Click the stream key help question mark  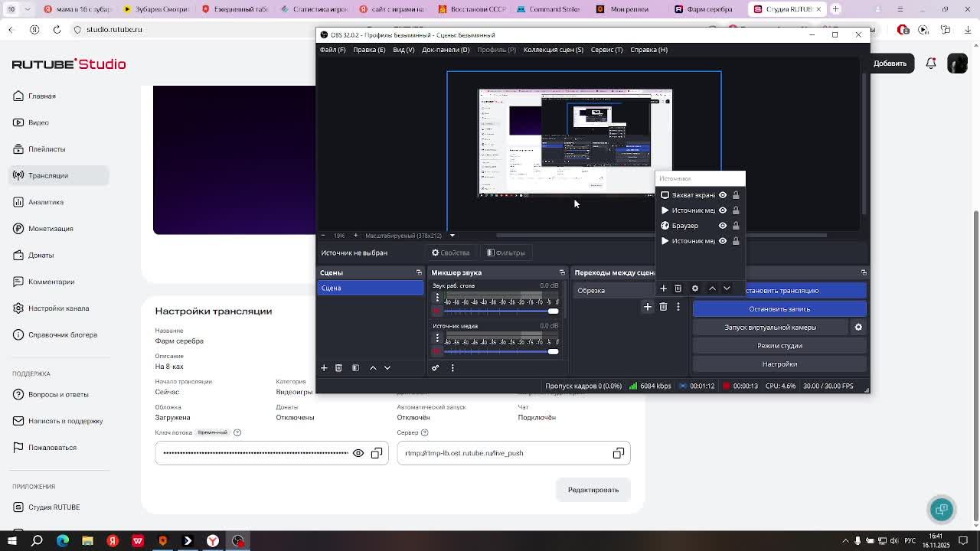237,432
